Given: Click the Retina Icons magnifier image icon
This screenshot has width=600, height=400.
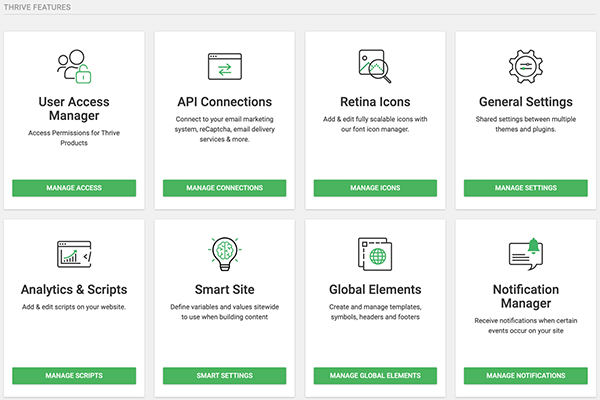Looking at the screenshot, I should (x=375, y=66).
